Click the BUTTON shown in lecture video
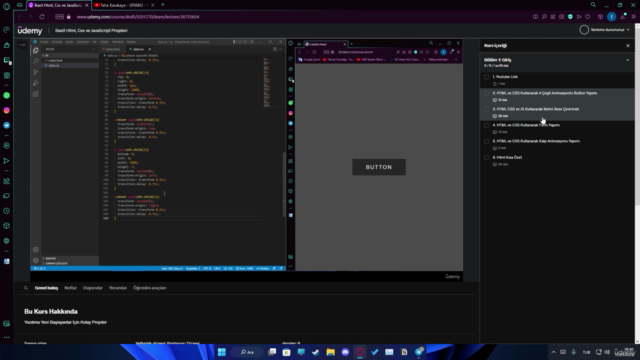 [x=379, y=167]
